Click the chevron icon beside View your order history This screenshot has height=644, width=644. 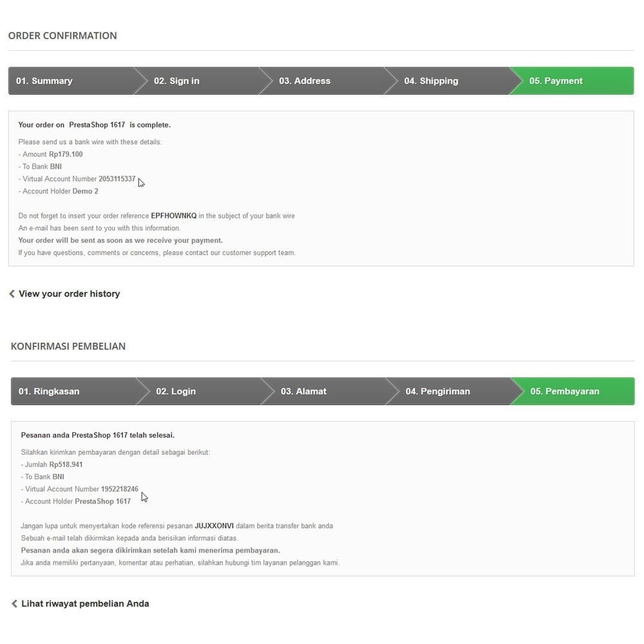pyautogui.click(x=12, y=294)
